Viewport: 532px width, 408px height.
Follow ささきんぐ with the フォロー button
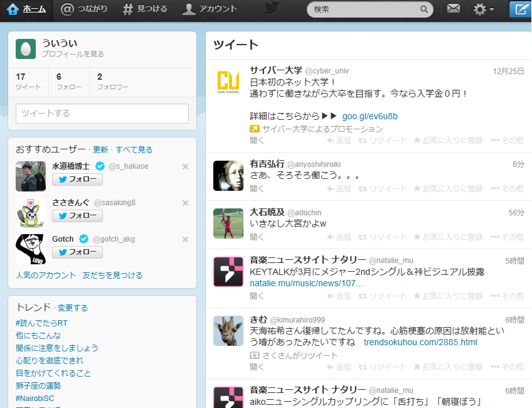click(x=77, y=216)
